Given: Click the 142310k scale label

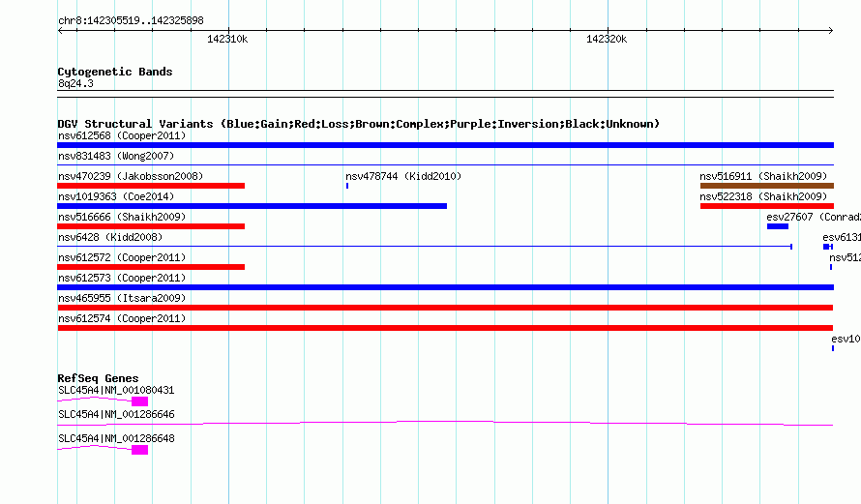Looking at the screenshot, I should pos(227,39).
